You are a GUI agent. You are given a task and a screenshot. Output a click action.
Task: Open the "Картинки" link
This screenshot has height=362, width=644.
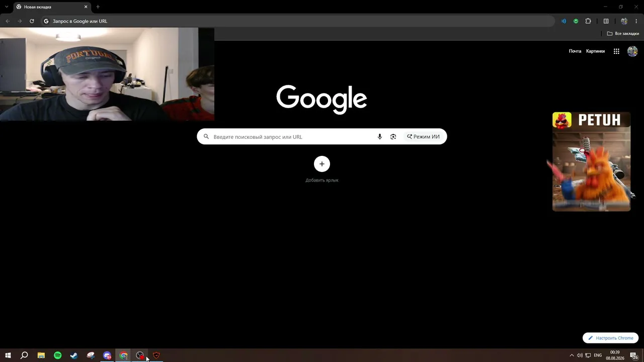click(x=595, y=51)
